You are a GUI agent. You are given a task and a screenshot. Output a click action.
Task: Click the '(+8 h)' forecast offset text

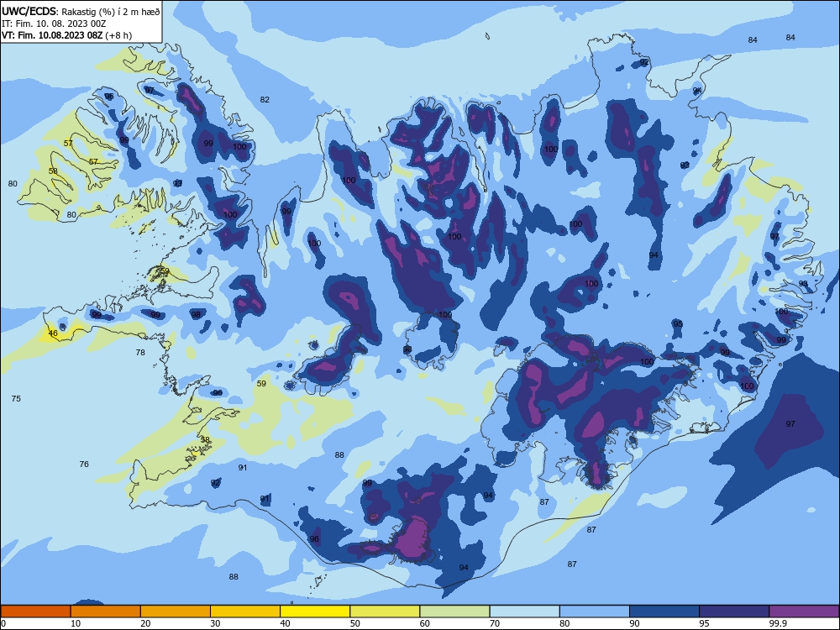[119, 35]
